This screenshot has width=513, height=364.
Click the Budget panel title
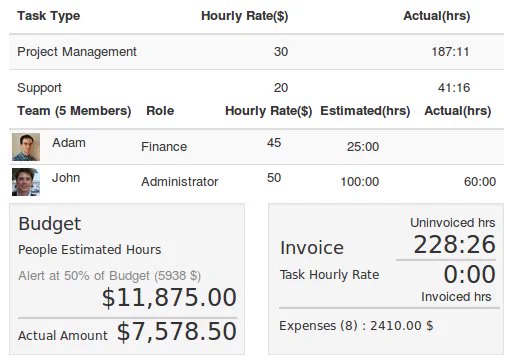(x=50, y=224)
